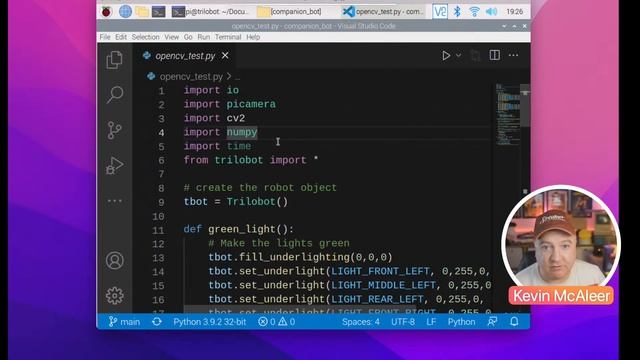
Task: Open the Edit menu
Action: (121, 37)
